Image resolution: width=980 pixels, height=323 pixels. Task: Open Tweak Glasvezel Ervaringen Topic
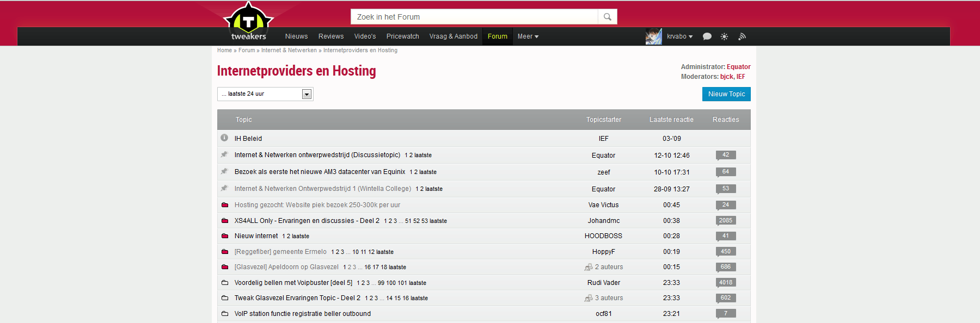297,298
